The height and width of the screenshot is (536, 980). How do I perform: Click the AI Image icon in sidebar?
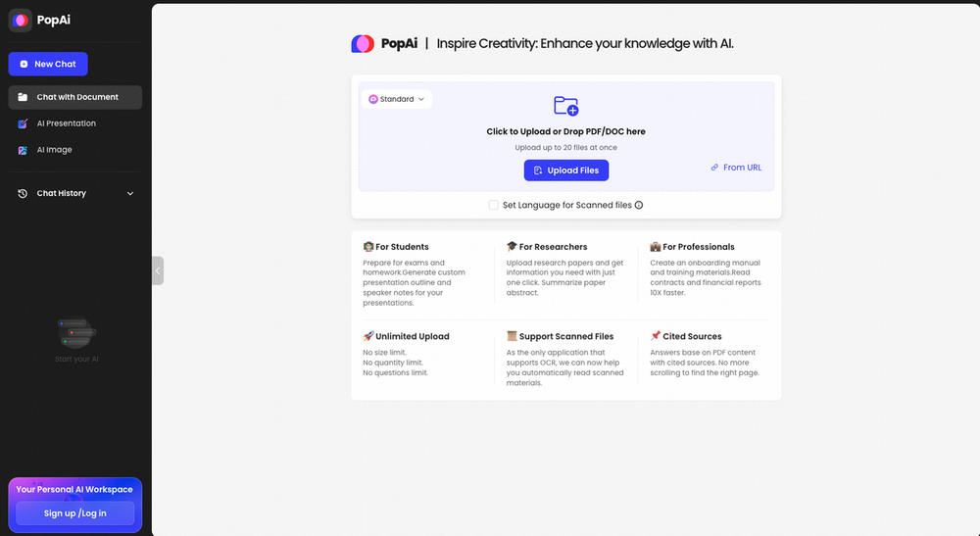(23, 150)
